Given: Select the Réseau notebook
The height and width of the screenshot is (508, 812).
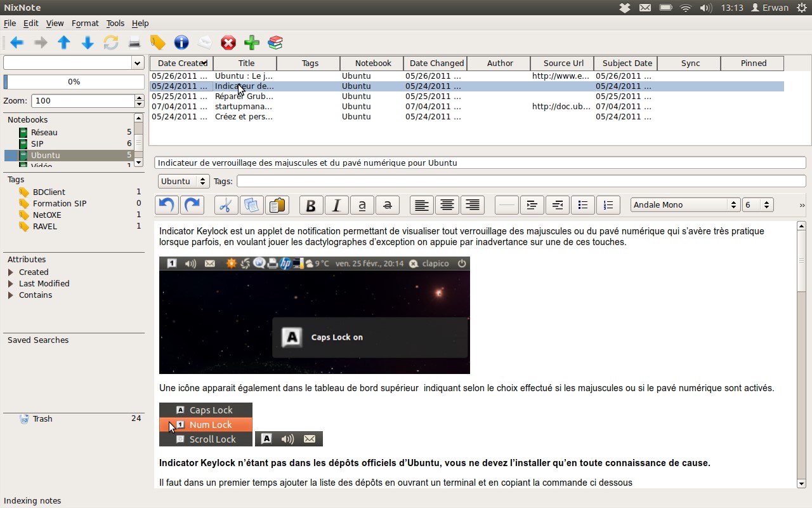Looking at the screenshot, I should pyautogui.click(x=44, y=133).
